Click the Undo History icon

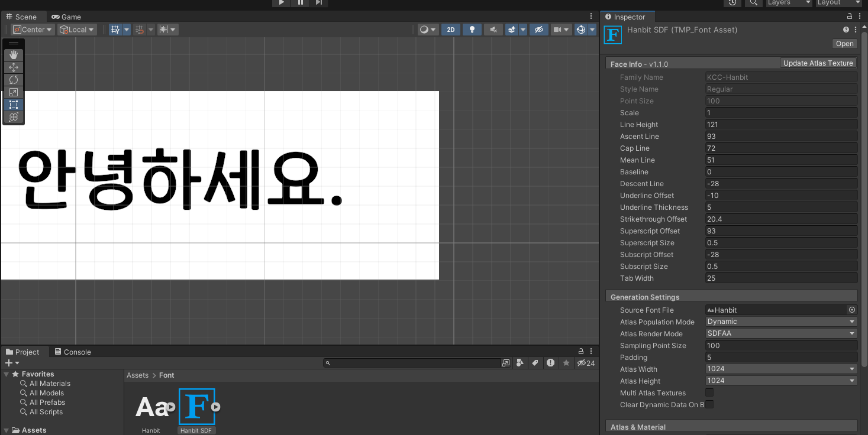coord(733,3)
